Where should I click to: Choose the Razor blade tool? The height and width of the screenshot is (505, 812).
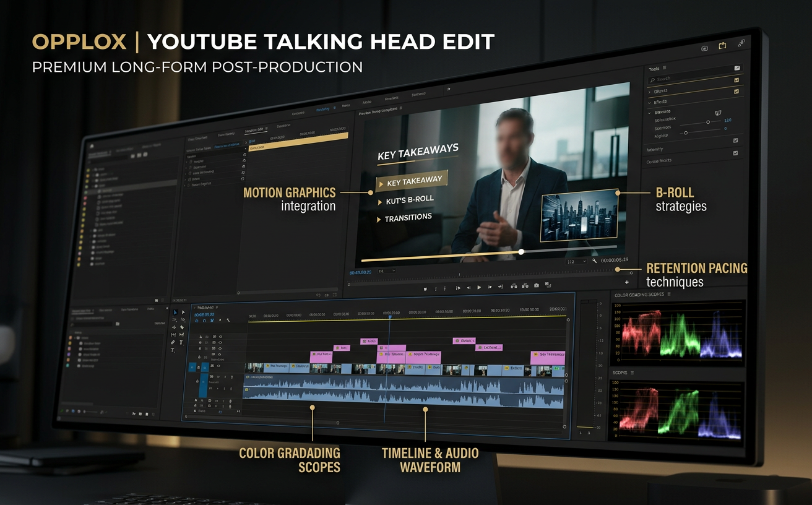(x=182, y=327)
